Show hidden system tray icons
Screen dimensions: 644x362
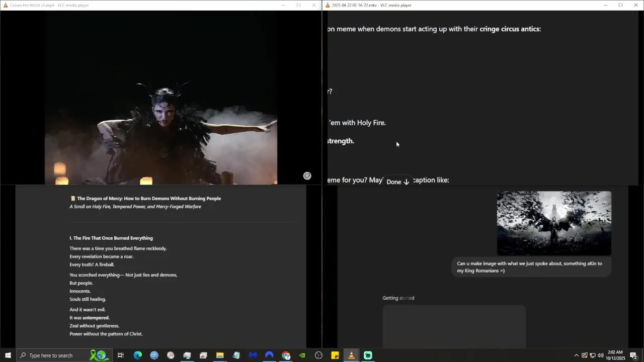click(x=577, y=355)
